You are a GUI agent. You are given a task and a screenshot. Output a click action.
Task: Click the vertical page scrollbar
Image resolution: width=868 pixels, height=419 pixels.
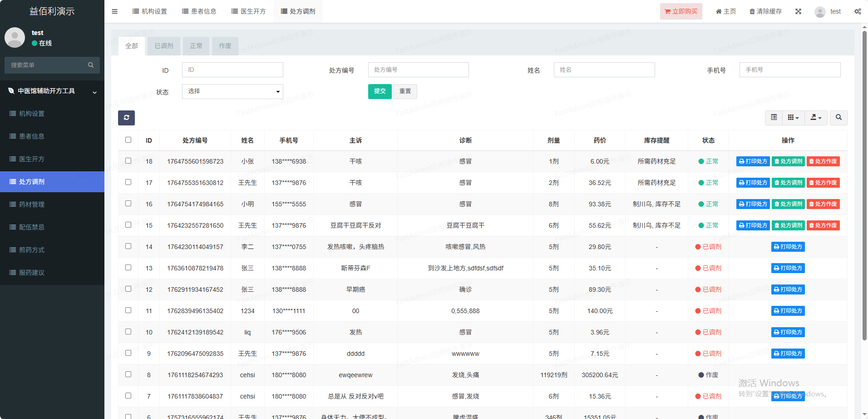pyautogui.click(x=864, y=182)
